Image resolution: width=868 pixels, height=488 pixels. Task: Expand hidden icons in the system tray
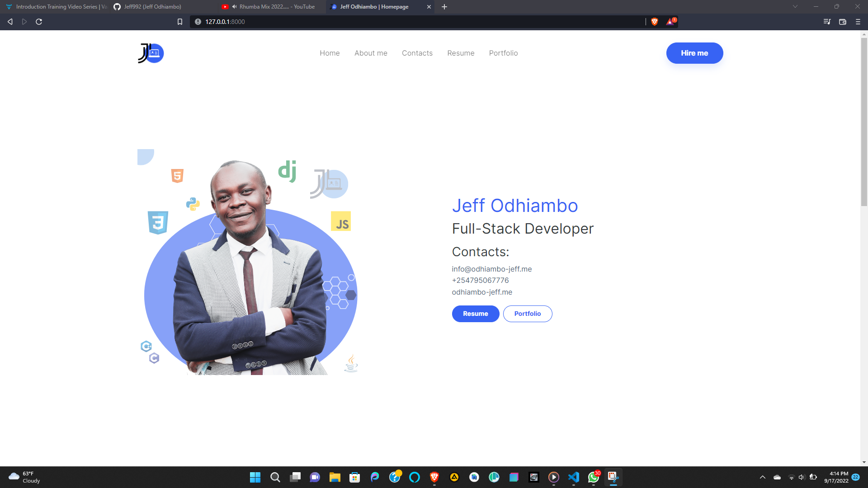coord(762,477)
